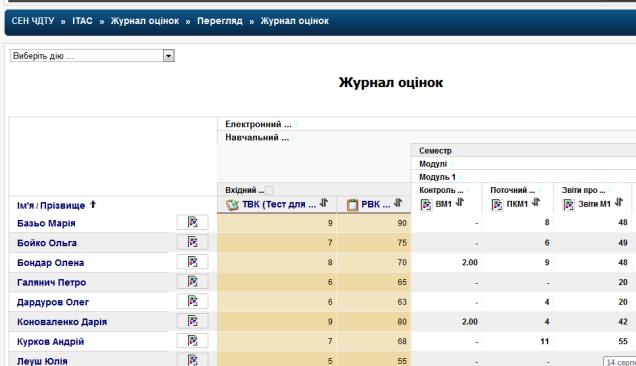Viewport: 636px width, 366px height.
Task: Go to СЕН ЧДТУ breadcrumb
Action: tap(33, 21)
